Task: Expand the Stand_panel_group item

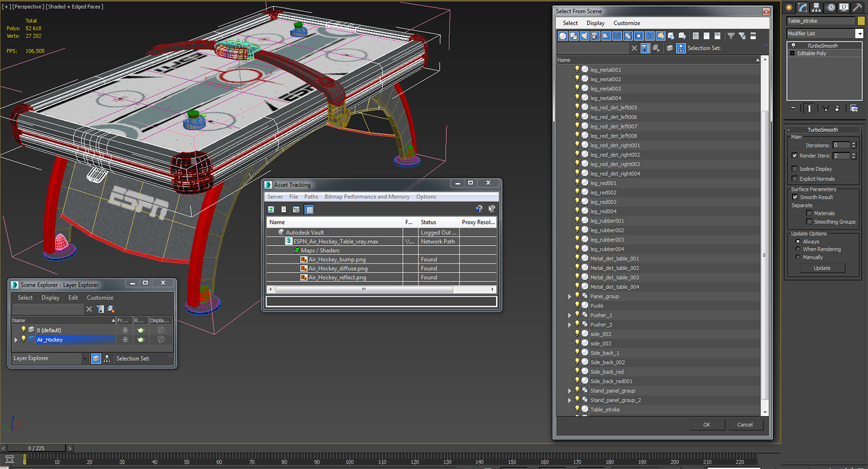Action: click(569, 391)
